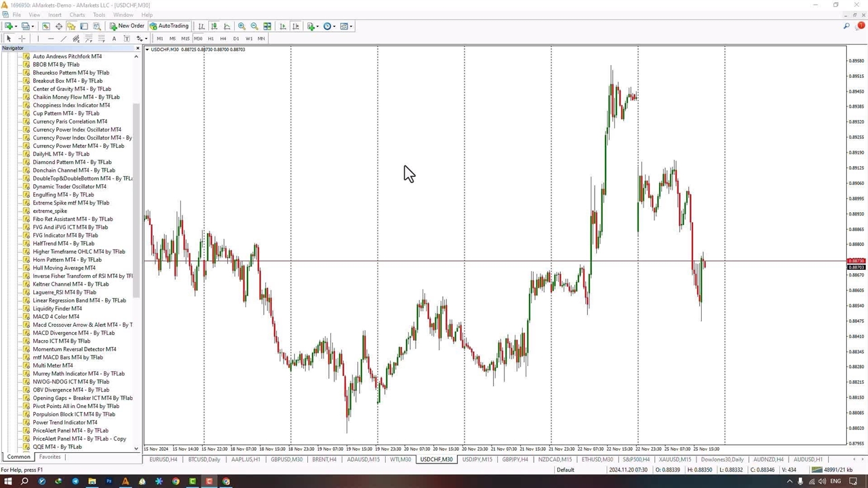Screen dimensions: 868x488
Task: Open the indicators list dropdown
Action: pyautogui.click(x=318, y=26)
